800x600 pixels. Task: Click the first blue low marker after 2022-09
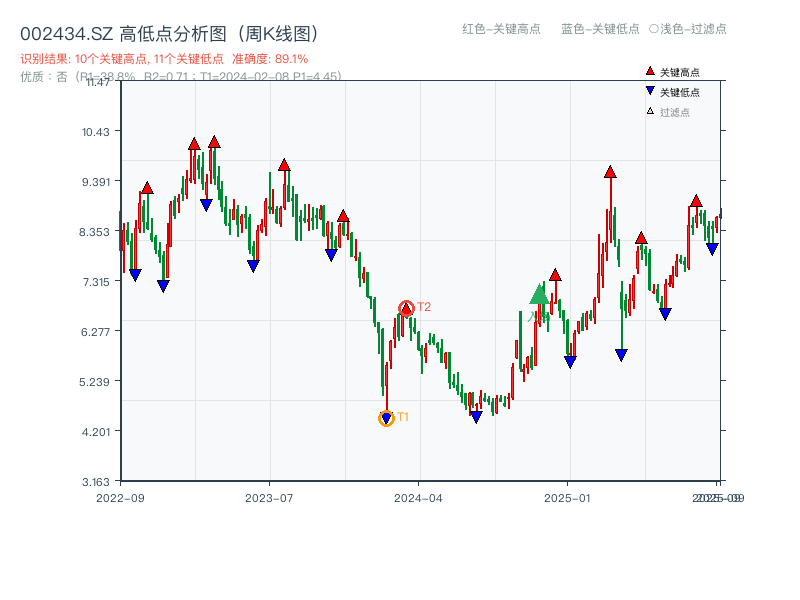(135, 275)
